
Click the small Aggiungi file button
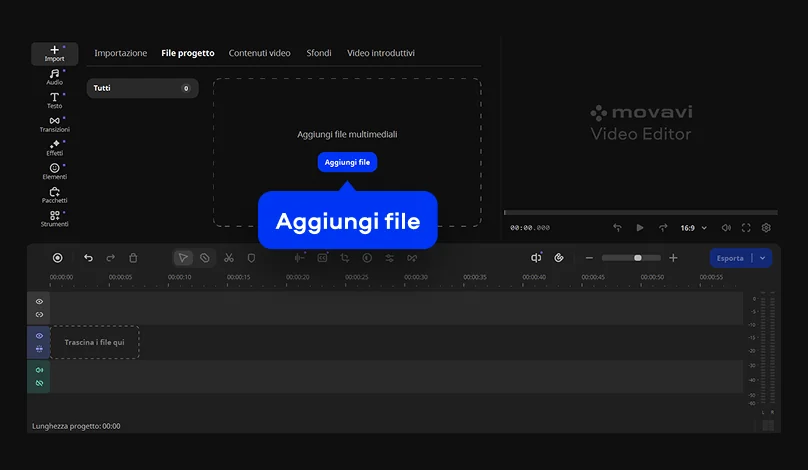[347, 162]
